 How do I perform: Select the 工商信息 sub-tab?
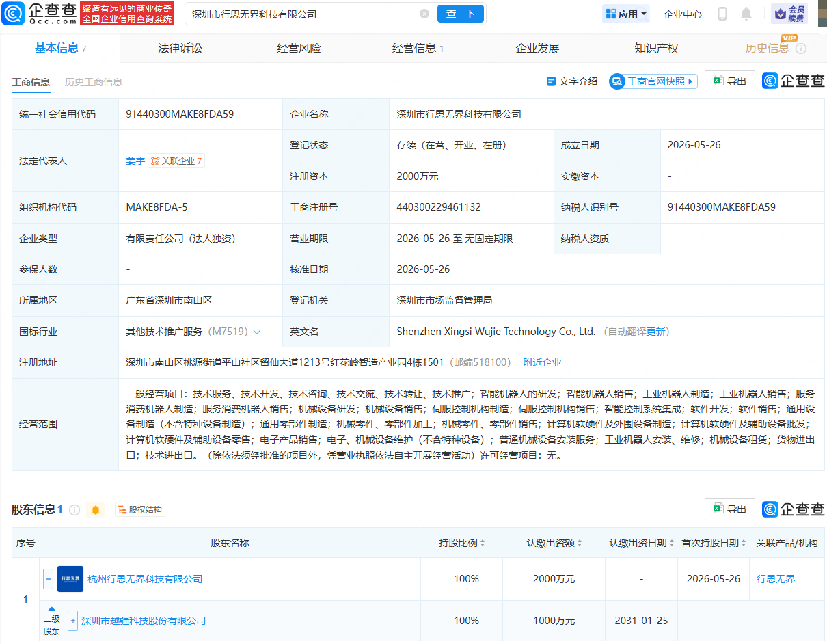click(31, 82)
